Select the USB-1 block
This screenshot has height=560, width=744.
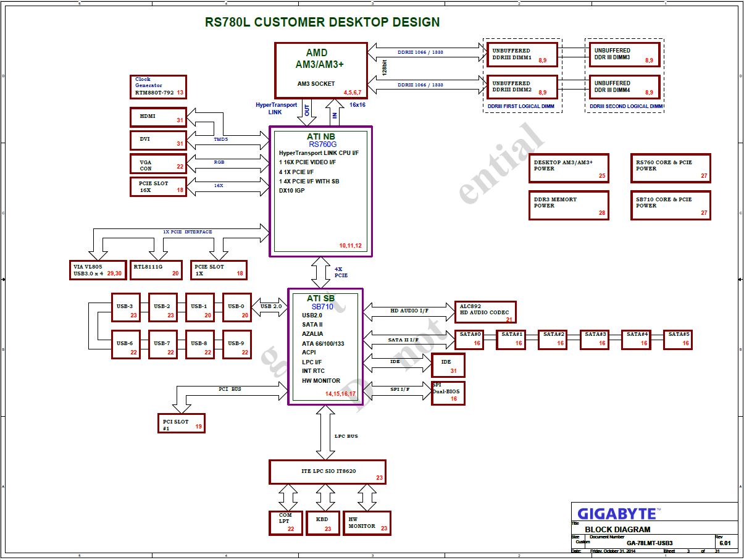(200, 307)
